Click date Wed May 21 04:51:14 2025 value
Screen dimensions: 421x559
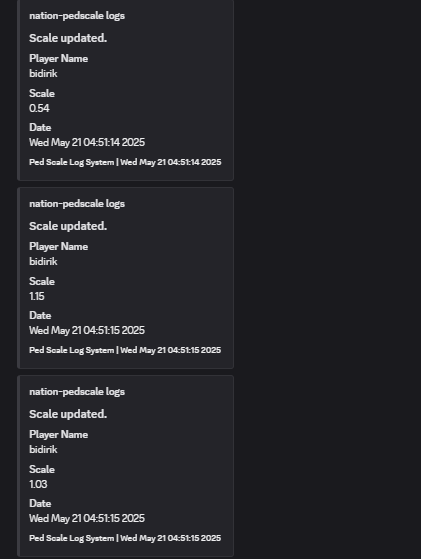[87, 142]
